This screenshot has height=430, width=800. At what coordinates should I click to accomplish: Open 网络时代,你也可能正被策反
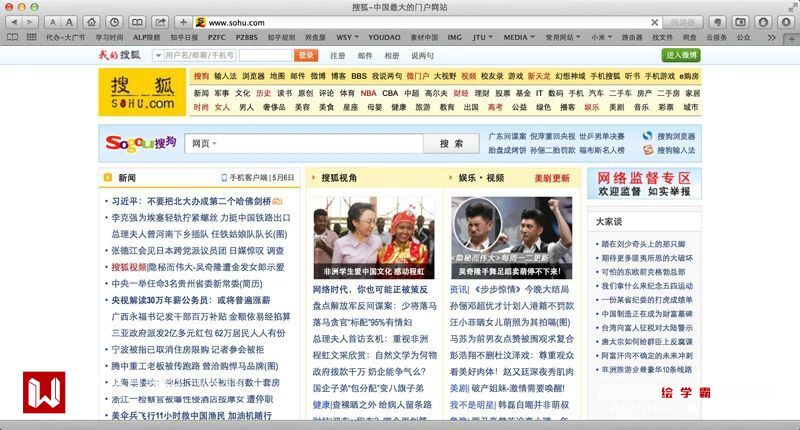click(x=370, y=289)
